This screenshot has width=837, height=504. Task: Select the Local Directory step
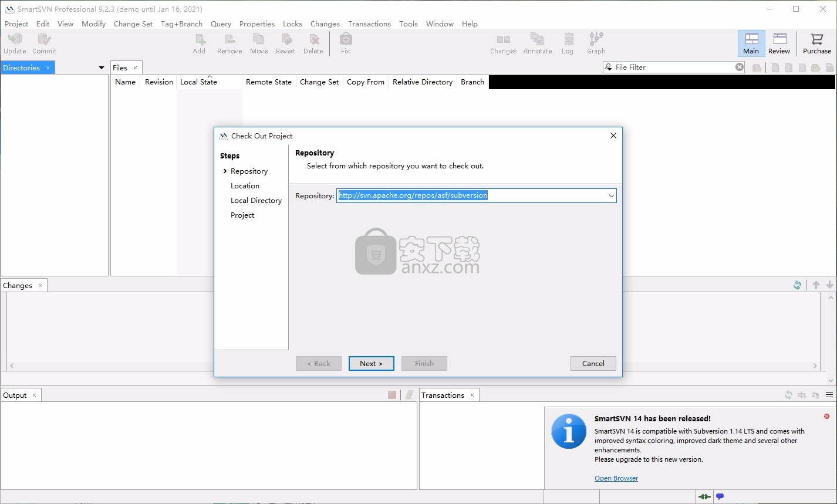tap(256, 201)
